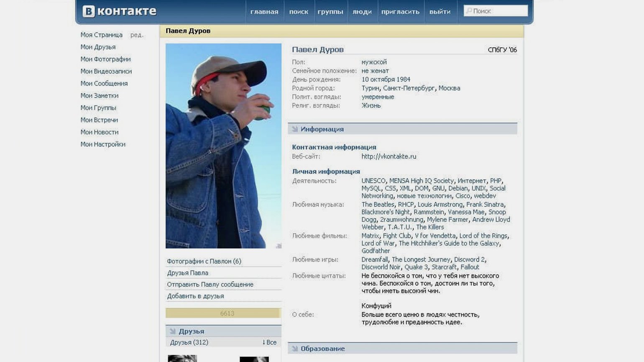This screenshot has width=644, height=362.
Task: Open the http://vkontakte.ru website link
Action: click(389, 156)
